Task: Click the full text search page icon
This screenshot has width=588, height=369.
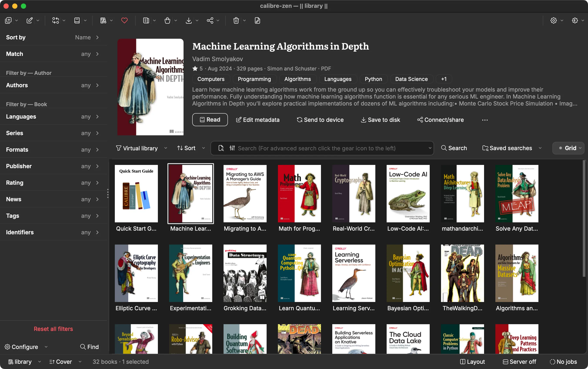Action: (221, 148)
